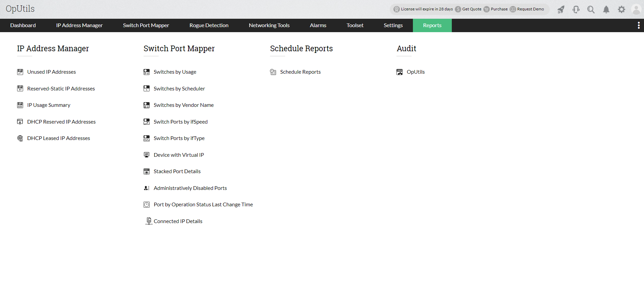Click the OpUtils logo

pyautogui.click(x=20, y=9)
